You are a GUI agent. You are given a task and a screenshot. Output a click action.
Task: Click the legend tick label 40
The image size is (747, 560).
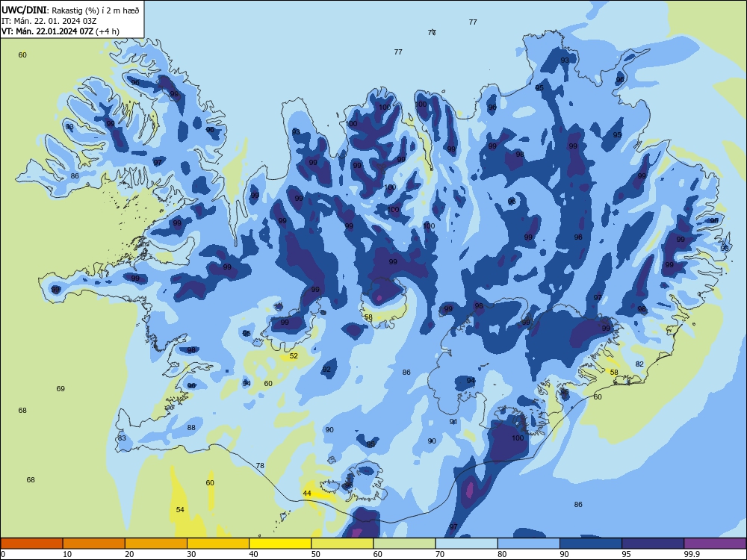tap(254, 554)
